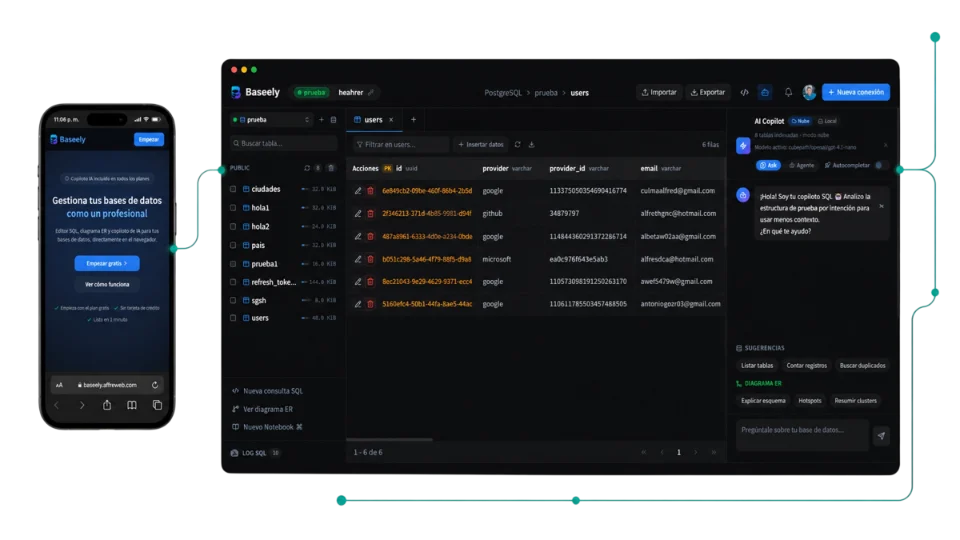Screen dimensions: 960x540
Task: Click Nueva conexión button
Action: [x=855, y=92]
